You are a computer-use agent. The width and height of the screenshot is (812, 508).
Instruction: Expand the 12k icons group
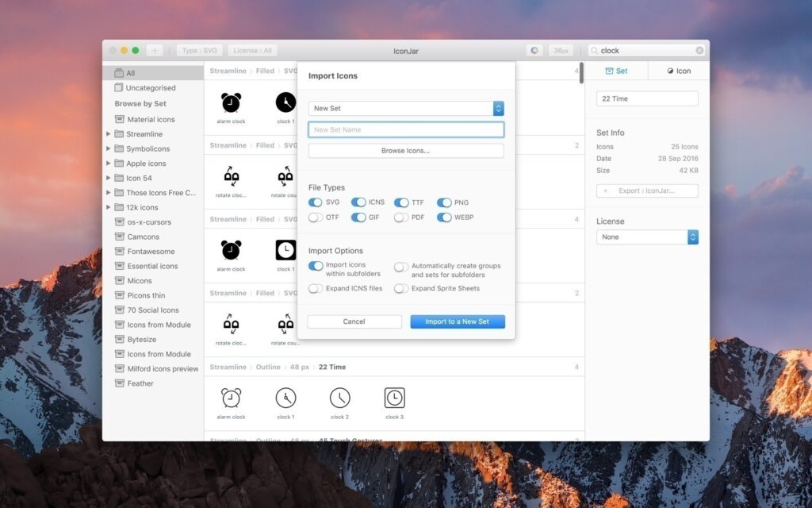(x=108, y=207)
